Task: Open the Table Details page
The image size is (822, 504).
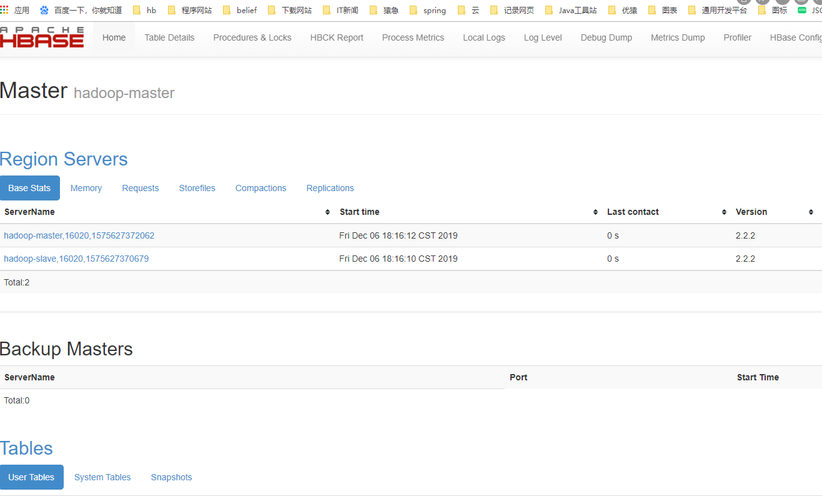Action: [169, 37]
